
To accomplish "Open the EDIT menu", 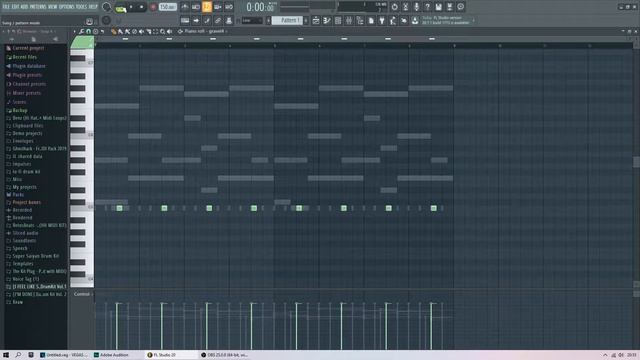I will click(x=16, y=7).
